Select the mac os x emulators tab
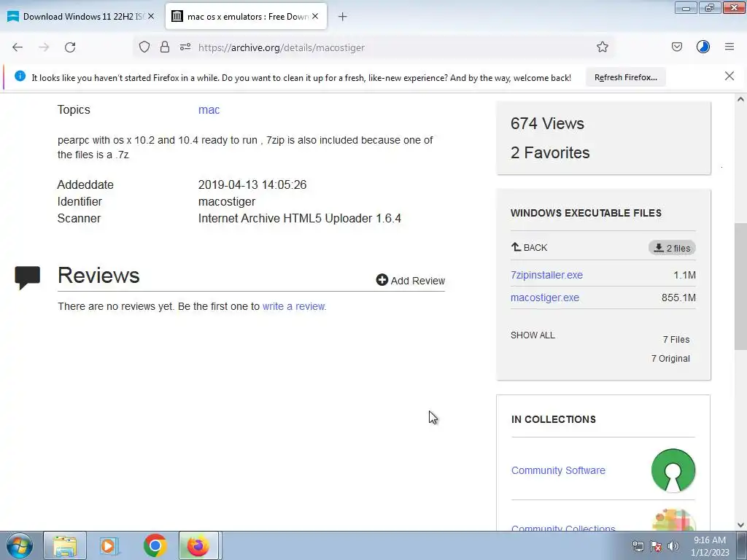Image resolution: width=747 pixels, height=560 pixels. coord(247,17)
